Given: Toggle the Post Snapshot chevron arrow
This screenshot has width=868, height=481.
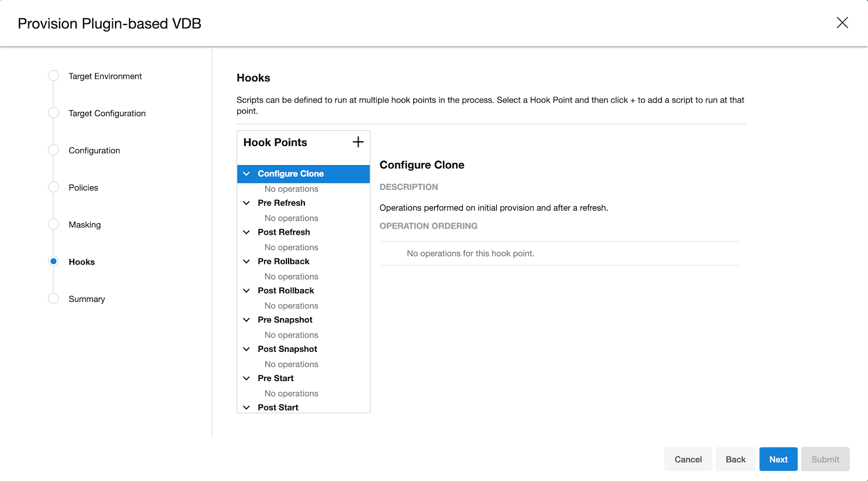Looking at the screenshot, I should [246, 349].
